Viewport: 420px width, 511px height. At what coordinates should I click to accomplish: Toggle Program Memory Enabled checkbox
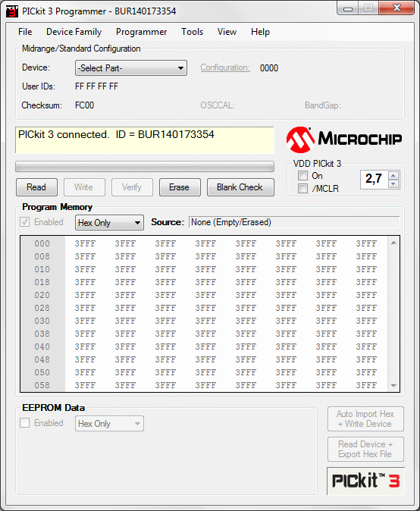click(x=25, y=222)
